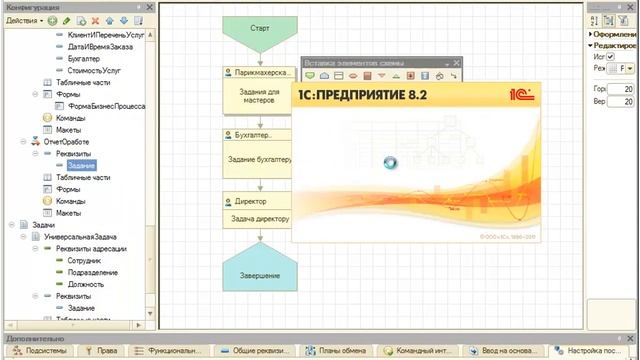Image resolution: width=640 pixels, height=360 pixels.
Task: Open the Настройка пос... tab
Action: click(x=589, y=351)
